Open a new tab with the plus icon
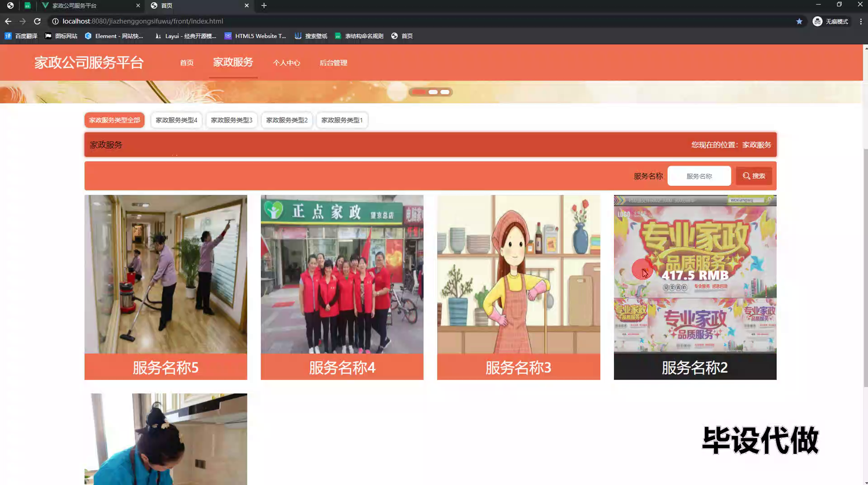868x485 pixels. [x=264, y=5]
